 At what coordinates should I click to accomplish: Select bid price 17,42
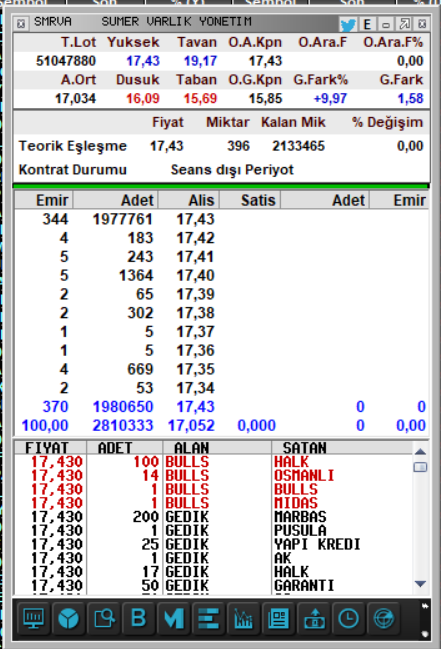195,238
